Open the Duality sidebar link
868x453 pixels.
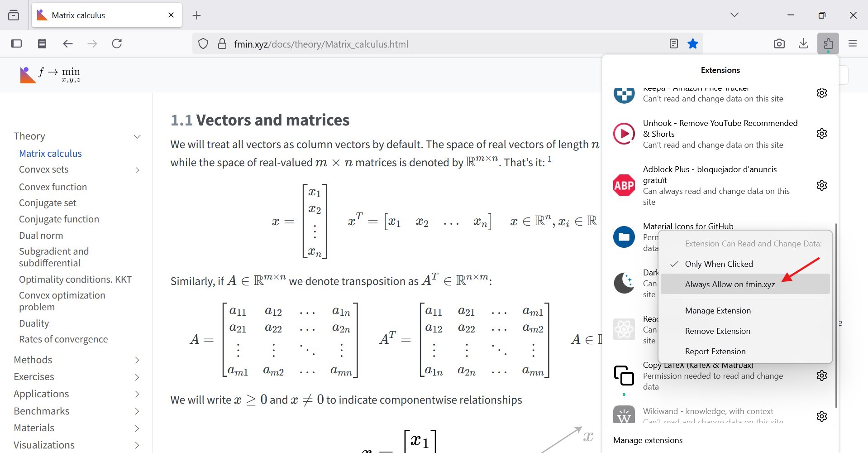tap(34, 323)
